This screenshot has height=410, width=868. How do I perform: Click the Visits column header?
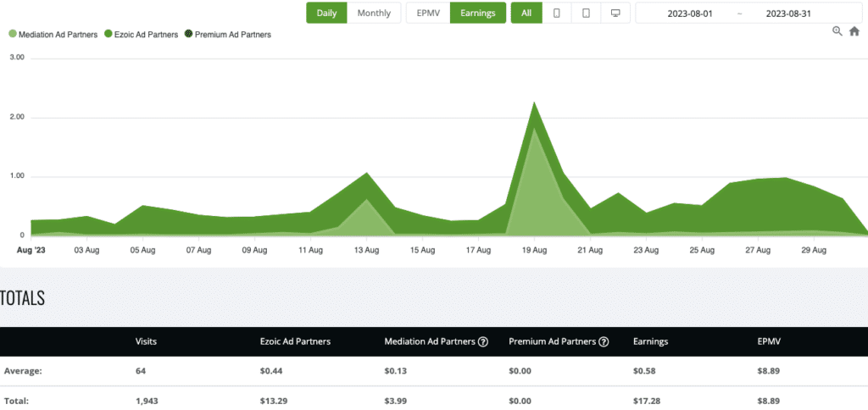click(x=146, y=342)
